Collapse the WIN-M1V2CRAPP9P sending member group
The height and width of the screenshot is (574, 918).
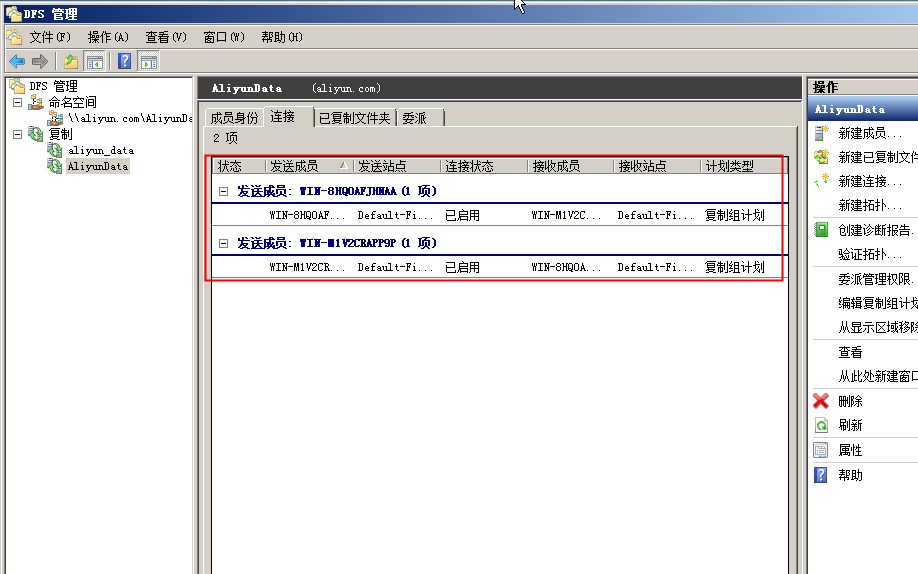pos(224,243)
